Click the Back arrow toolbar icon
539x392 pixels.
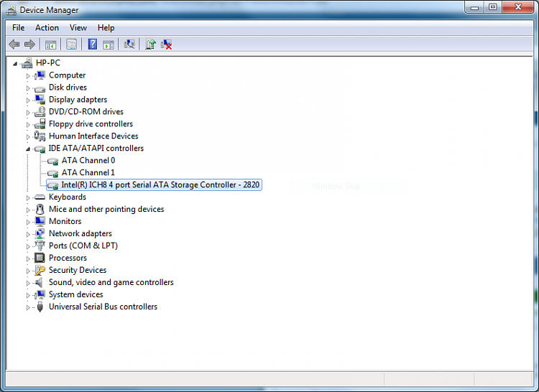14,45
